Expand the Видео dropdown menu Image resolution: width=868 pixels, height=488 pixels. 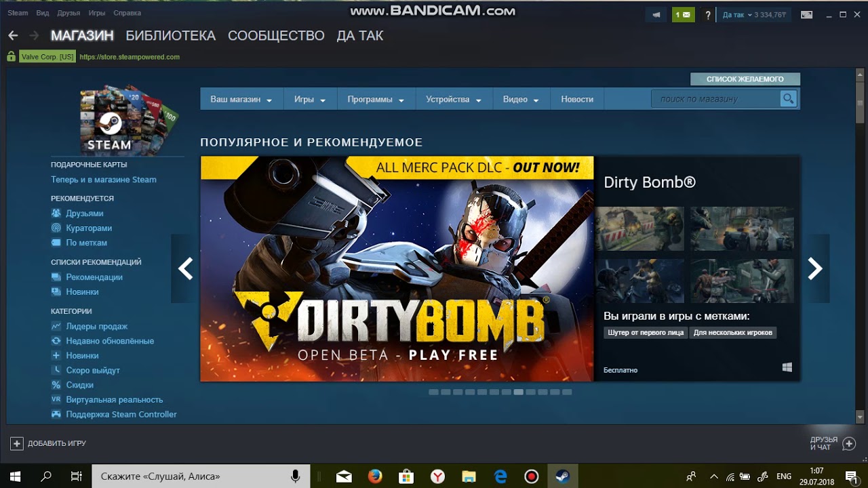pyautogui.click(x=521, y=99)
